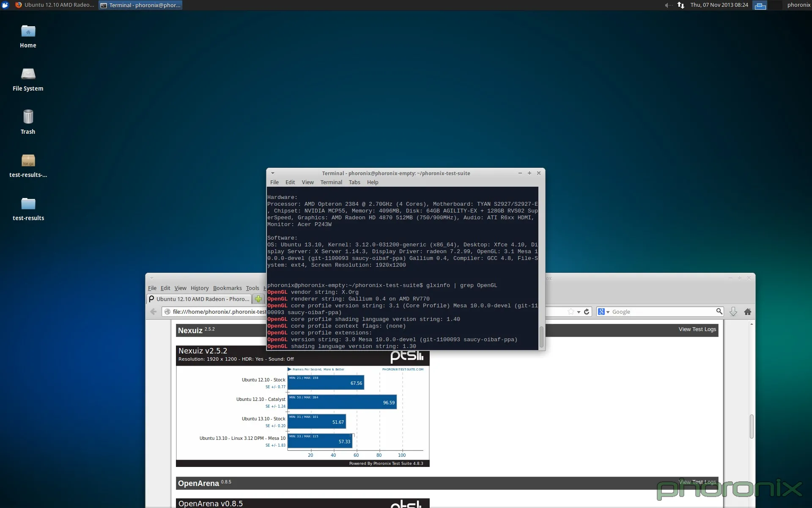Open Google search engine dropdown
812x508 pixels.
coord(604,312)
